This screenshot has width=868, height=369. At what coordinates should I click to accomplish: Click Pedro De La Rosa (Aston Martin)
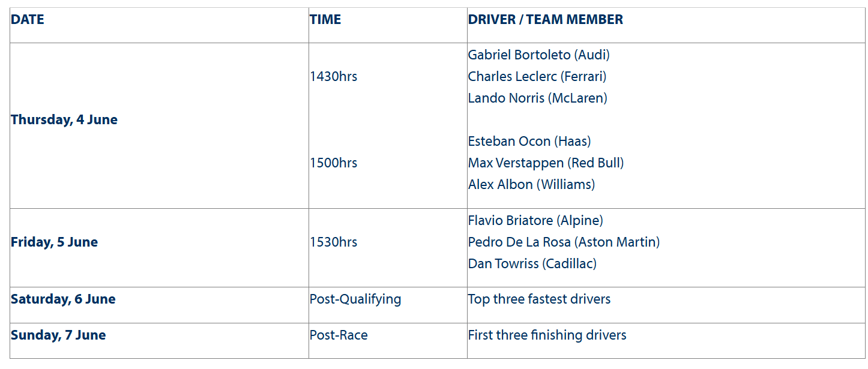tap(564, 242)
